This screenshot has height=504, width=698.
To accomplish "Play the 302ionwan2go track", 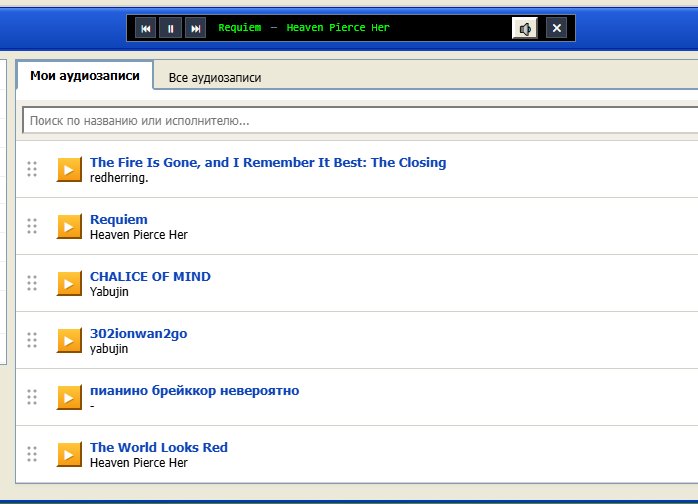I will pos(69,340).
